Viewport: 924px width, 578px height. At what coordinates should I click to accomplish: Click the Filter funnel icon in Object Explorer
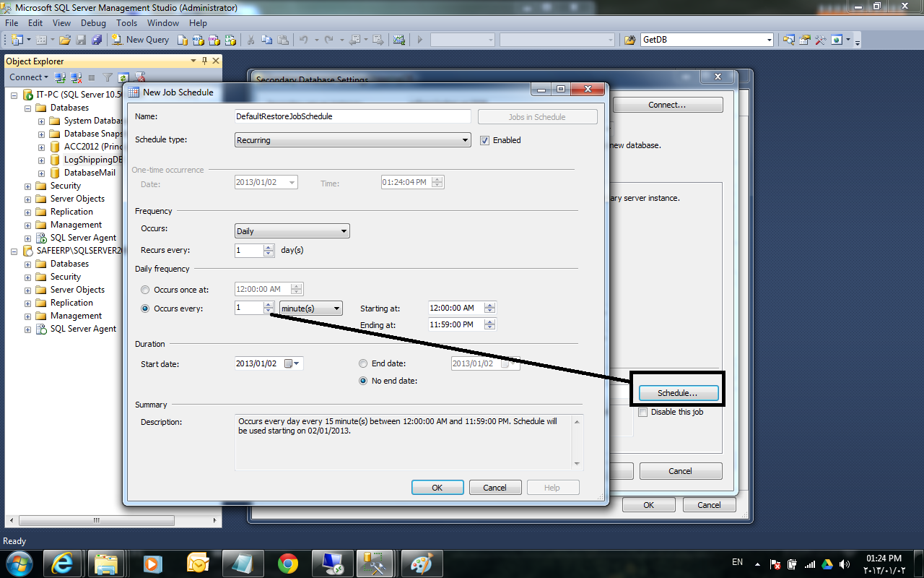point(108,77)
